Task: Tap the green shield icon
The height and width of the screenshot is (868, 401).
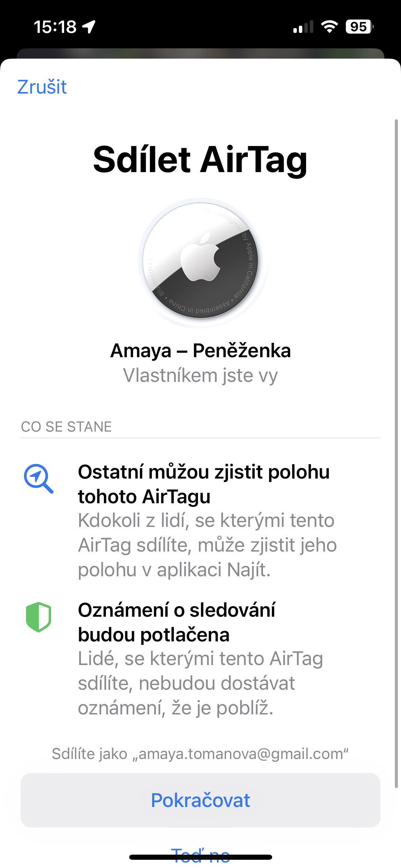Action: click(x=38, y=617)
